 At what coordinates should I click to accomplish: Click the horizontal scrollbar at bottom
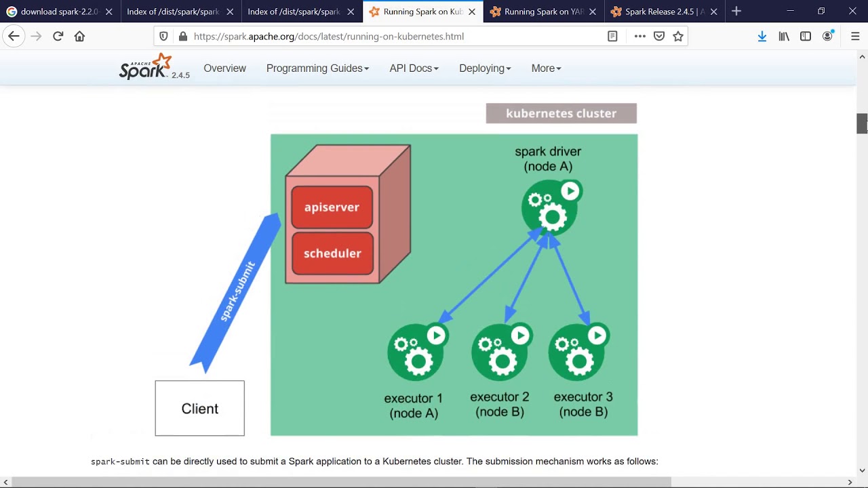pyautogui.click(x=342, y=482)
